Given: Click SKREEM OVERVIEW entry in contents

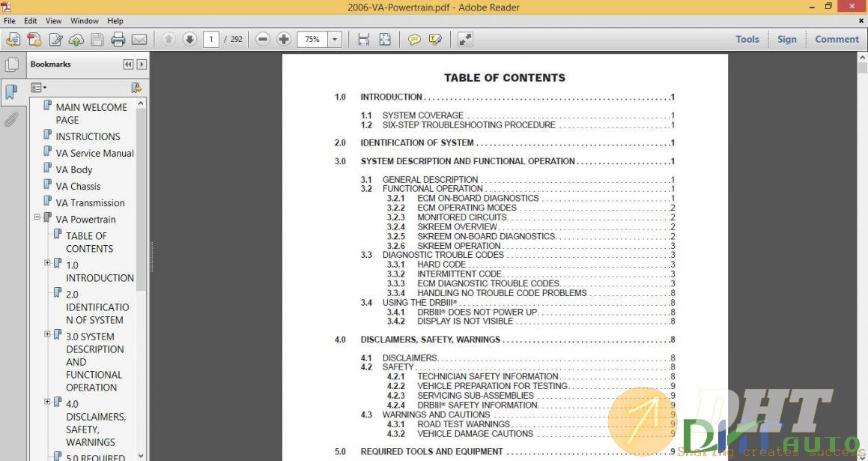Looking at the screenshot, I should pyautogui.click(x=458, y=226).
